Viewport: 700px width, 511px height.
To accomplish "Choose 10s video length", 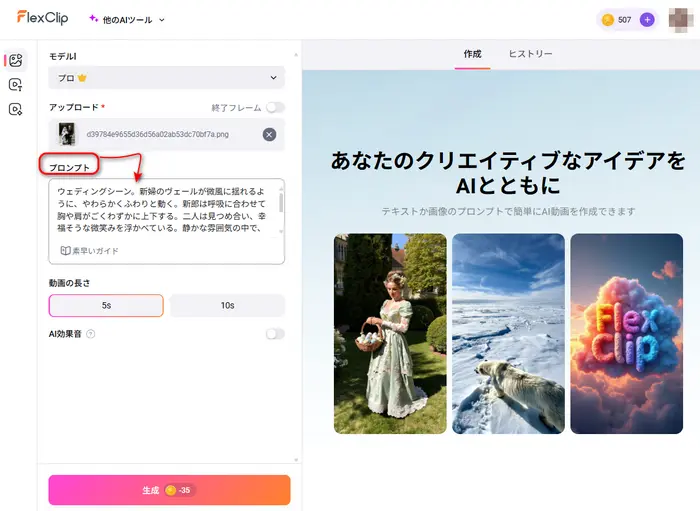I will tap(227, 306).
